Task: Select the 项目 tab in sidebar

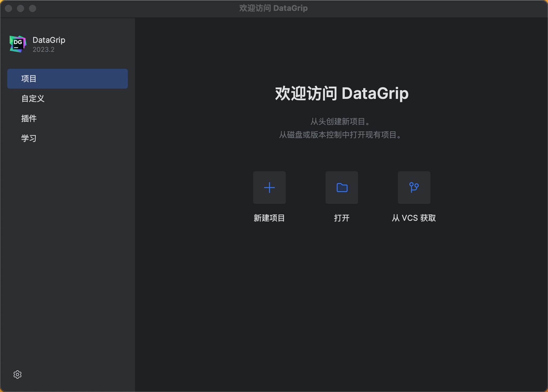Action: pyautogui.click(x=67, y=79)
